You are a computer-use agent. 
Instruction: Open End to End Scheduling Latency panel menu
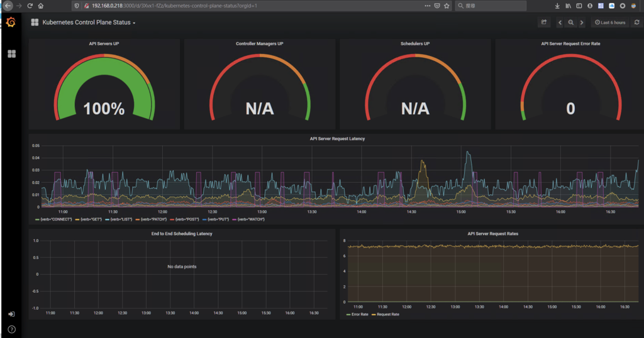pos(182,234)
